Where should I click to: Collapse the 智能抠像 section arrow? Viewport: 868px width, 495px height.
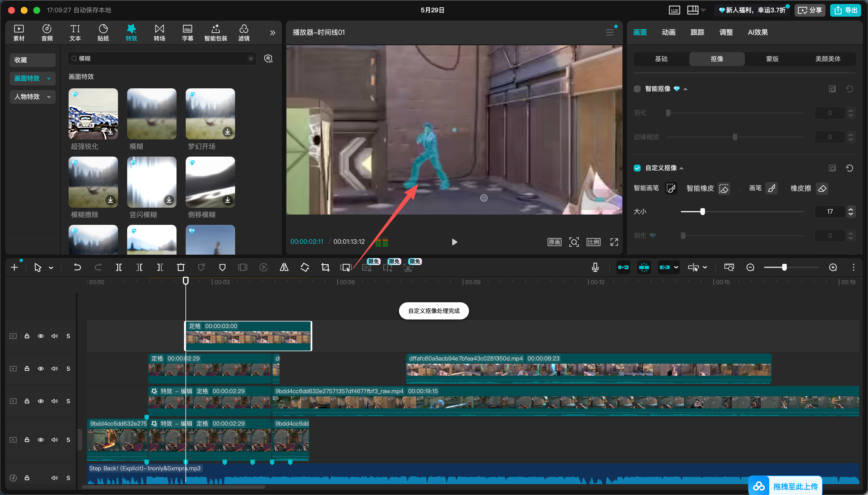tap(685, 89)
